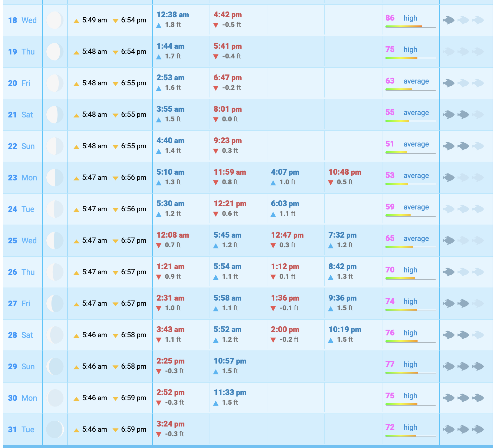This screenshot has height=448, width=499.
Task: Click the low tide arrow at 4:42 pm
Action: pos(216,25)
